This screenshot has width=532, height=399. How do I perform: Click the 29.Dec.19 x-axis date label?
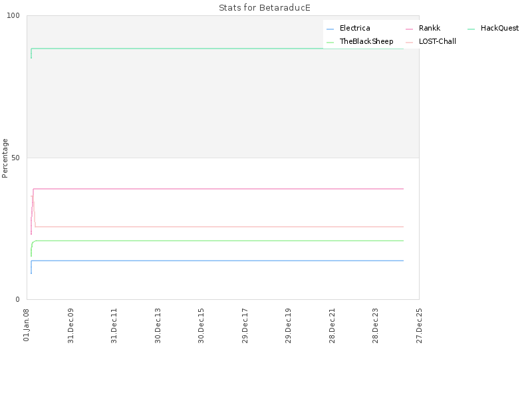pos(288,326)
